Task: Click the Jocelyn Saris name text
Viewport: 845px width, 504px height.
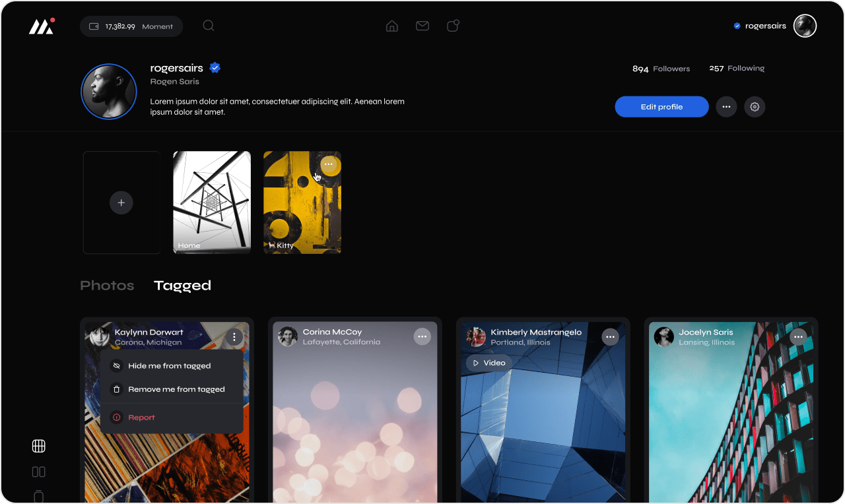Action: (706, 332)
